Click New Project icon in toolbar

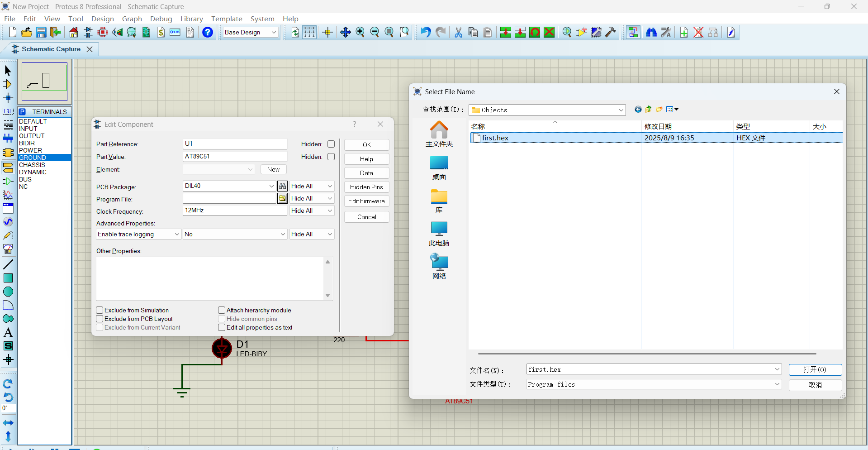tap(12, 32)
